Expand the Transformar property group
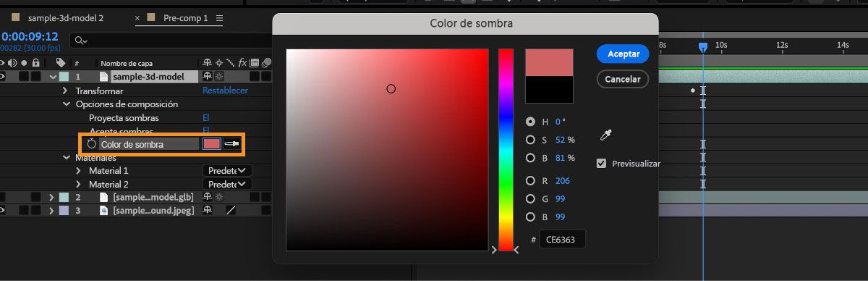Screen dimensions: 868x281 (x=65, y=91)
